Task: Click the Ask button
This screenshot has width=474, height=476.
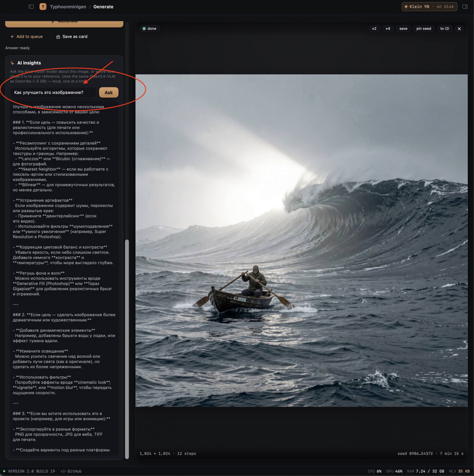Action: 109,92
